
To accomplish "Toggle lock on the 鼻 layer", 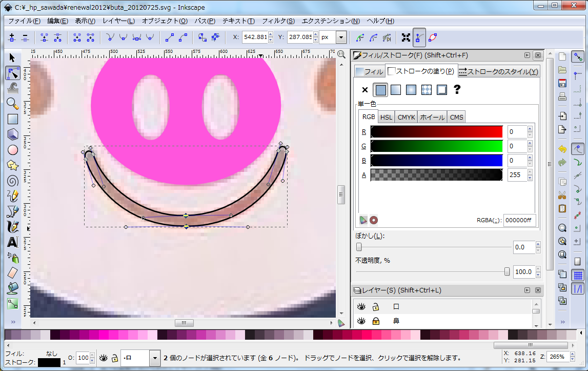I will pyautogui.click(x=375, y=321).
